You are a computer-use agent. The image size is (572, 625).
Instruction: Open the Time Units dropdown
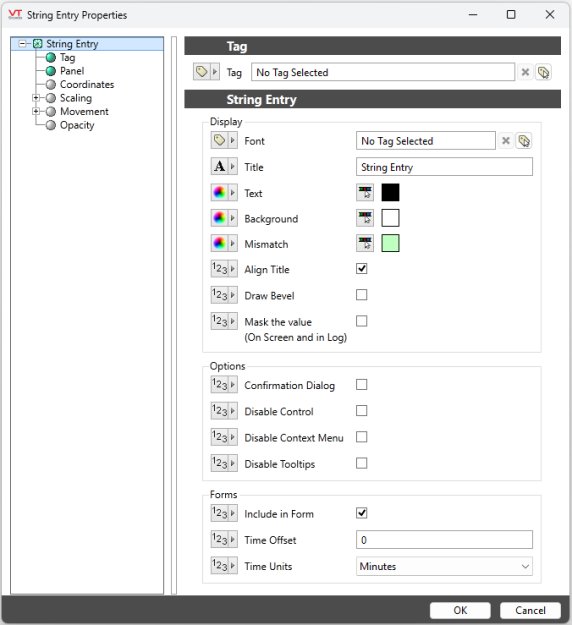click(444, 566)
